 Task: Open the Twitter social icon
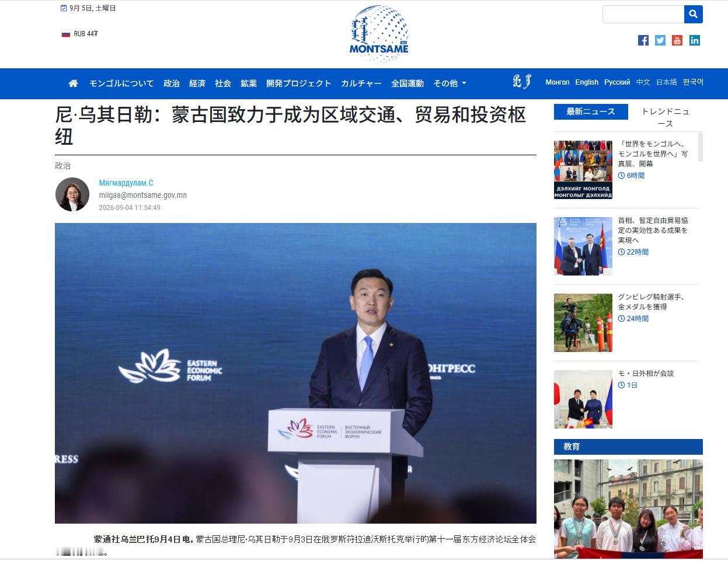point(660,40)
